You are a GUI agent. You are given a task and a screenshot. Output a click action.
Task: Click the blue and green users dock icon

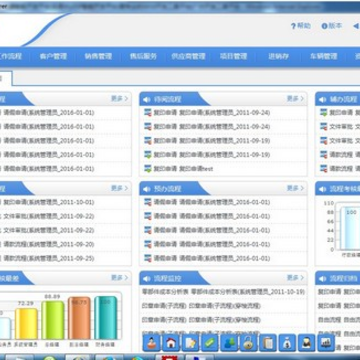point(229,343)
